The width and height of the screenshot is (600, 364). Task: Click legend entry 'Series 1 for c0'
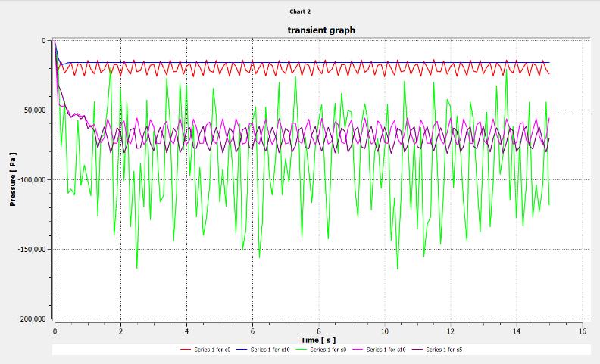click(x=212, y=350)
